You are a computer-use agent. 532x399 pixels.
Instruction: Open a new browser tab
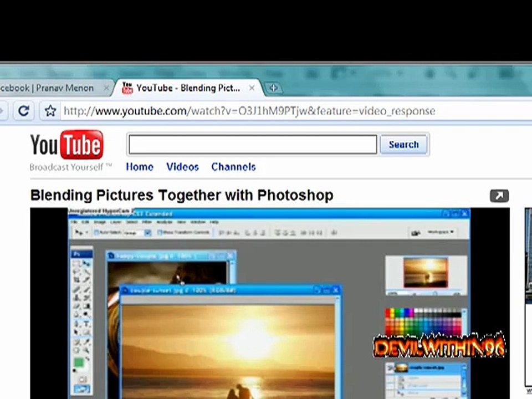coord(273,88)
